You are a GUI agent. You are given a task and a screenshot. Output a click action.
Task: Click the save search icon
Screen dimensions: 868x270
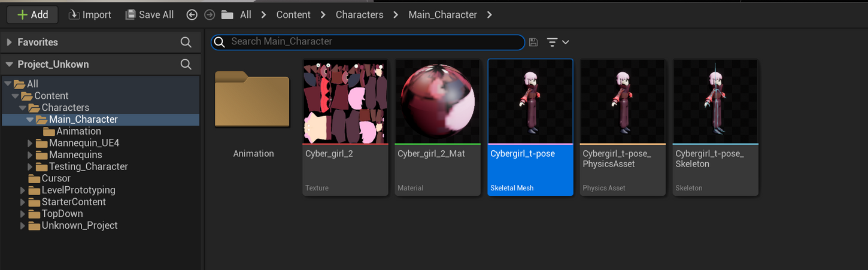(533, 42)
